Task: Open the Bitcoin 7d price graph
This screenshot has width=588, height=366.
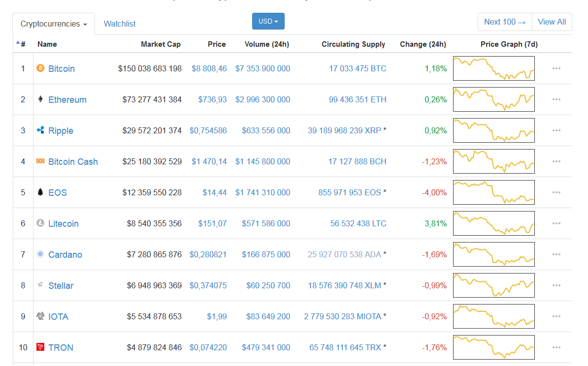Action: click(494, 68)
